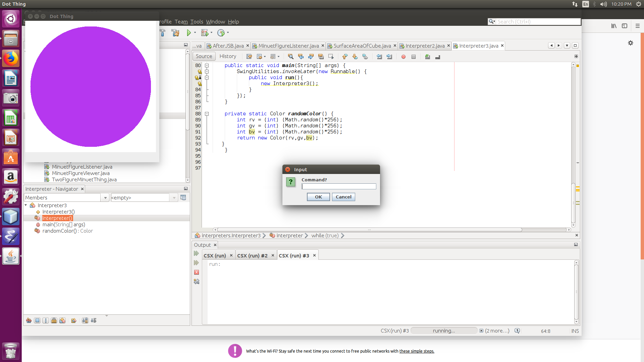Toggle Show Non-Public Members lock filter
This screenshot has height=362, width=644.
click(x=54, y=321)
